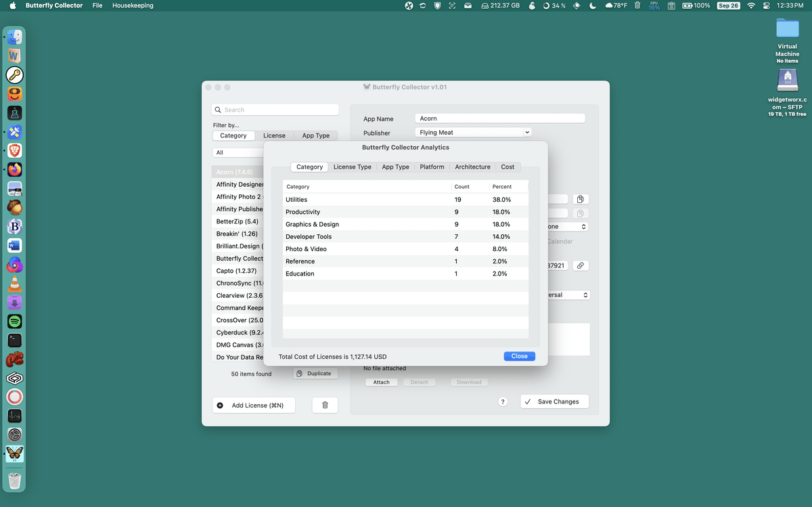
Task: Open Terminal from the Dock
Action: point(15,340)
